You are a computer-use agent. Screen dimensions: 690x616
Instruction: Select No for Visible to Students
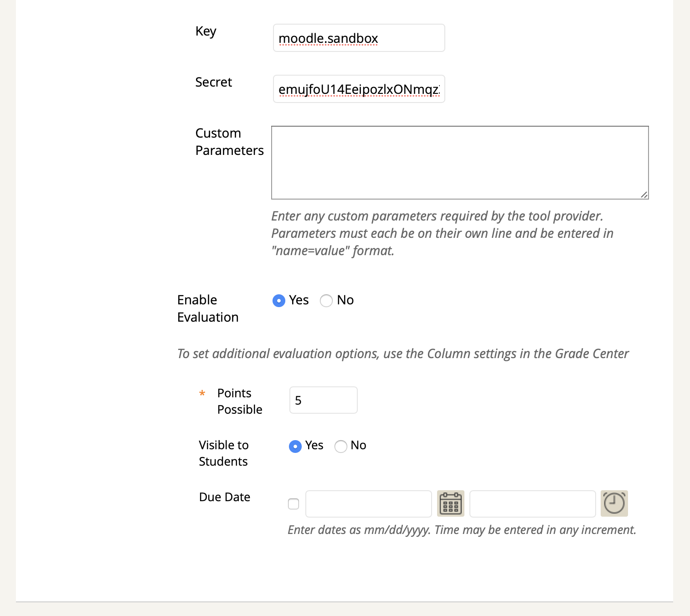point(341,447)
